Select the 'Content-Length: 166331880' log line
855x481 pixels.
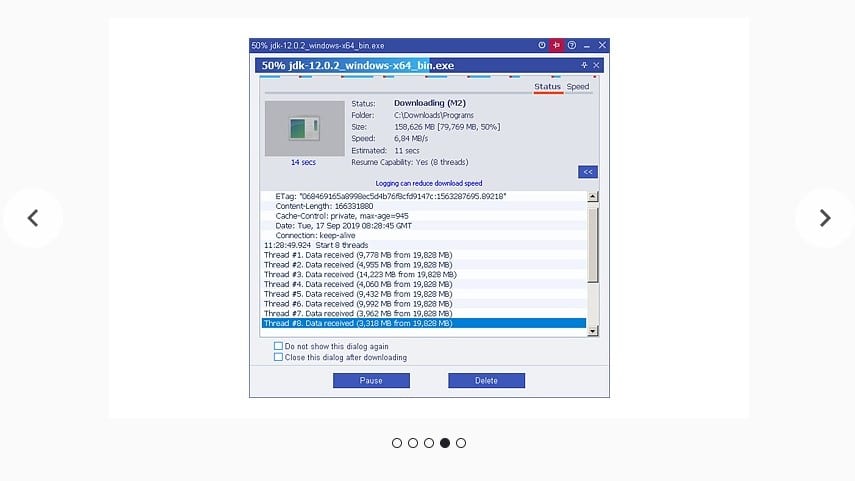424,206
